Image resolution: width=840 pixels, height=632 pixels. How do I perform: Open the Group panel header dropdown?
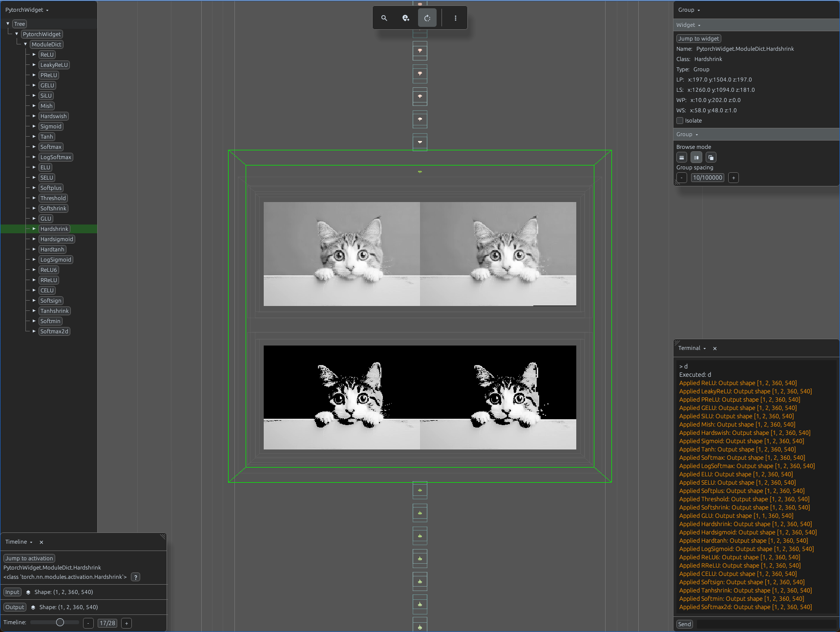689,10
